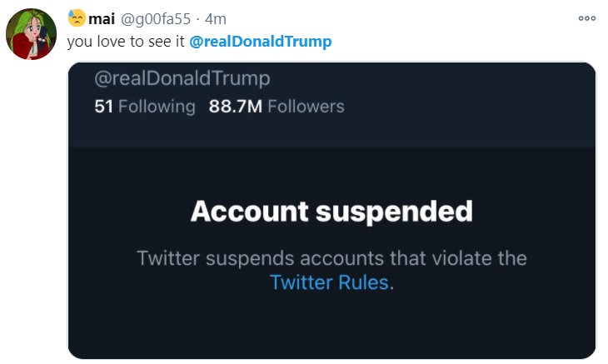The height and width of the screenshot is (364, 608).
Task: Open the tweet's three-dot more menu
Action: tap(587, 18)
